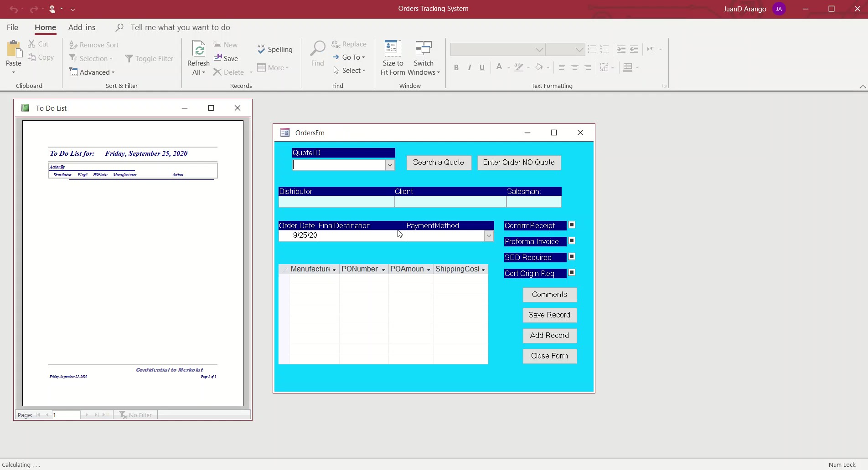Viewport: 868px width, 470px height.
Task: Click the Align Right icon
Action: tap(588, 67)
